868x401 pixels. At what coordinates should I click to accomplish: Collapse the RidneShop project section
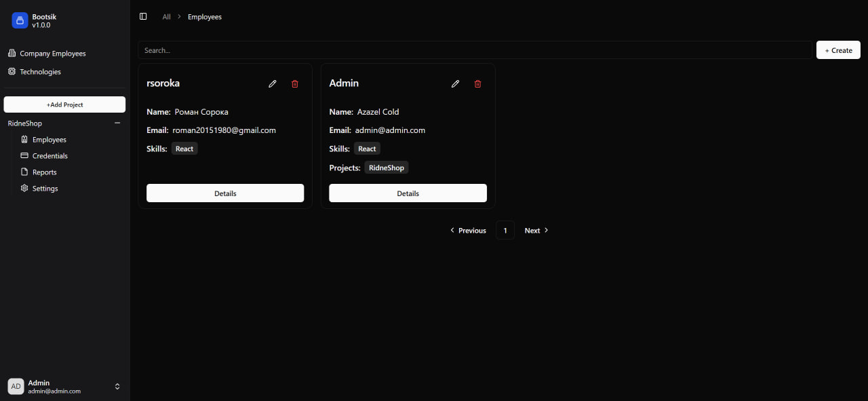[117, 123]
